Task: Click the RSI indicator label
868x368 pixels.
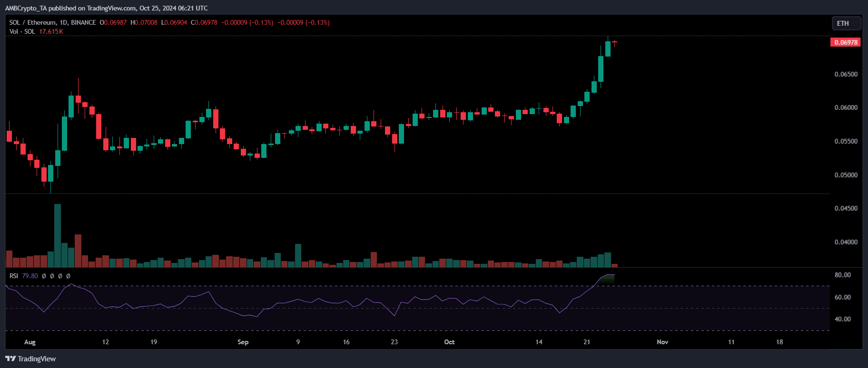Action: tap(14, 276)
